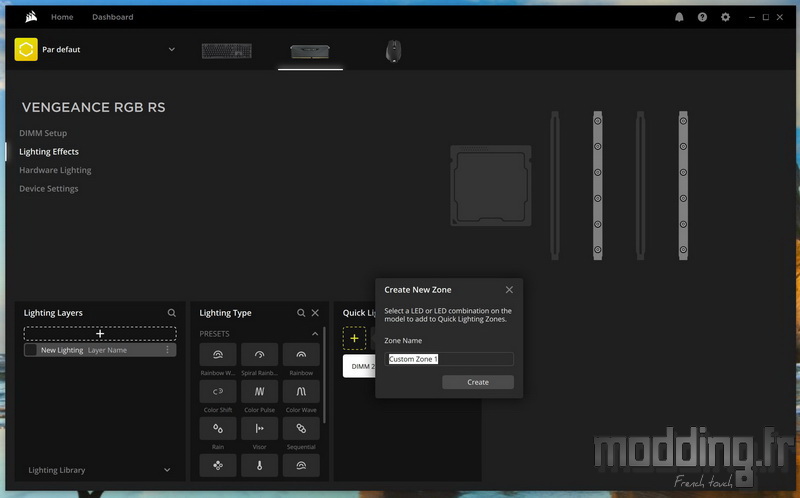Click the yellow Par defaut profile icon
Image resolution: width=800 pixels, height=498 pixels.
point(26,49)
